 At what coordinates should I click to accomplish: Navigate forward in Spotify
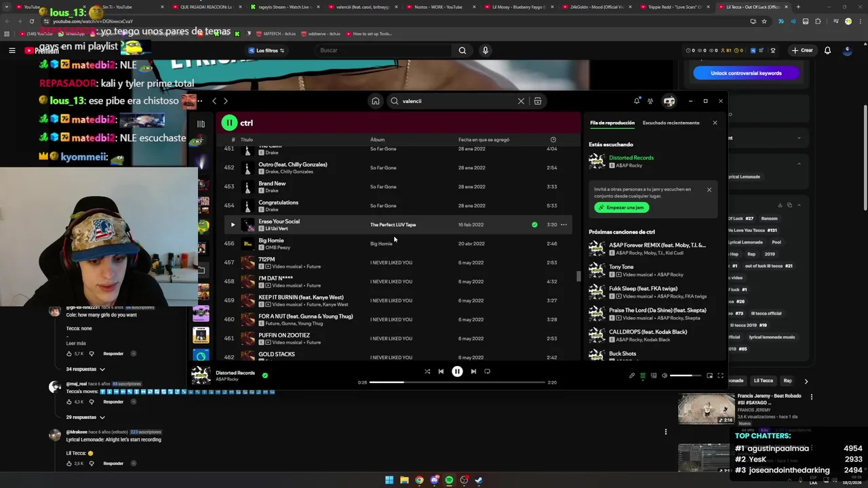(226, 101)
